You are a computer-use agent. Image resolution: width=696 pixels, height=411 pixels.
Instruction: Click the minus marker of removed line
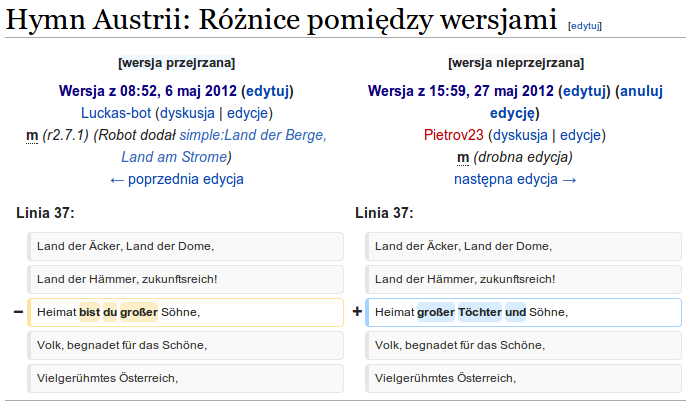(x=18, y=312)
